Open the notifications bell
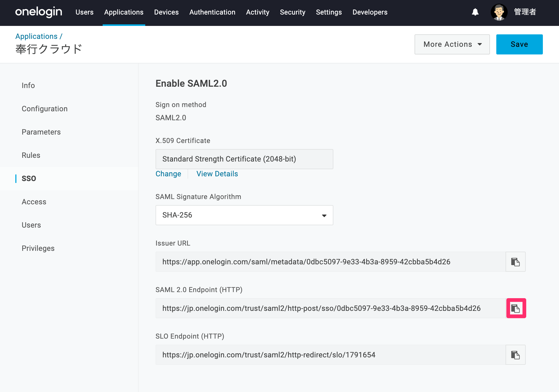 click(x=475, y=12)
